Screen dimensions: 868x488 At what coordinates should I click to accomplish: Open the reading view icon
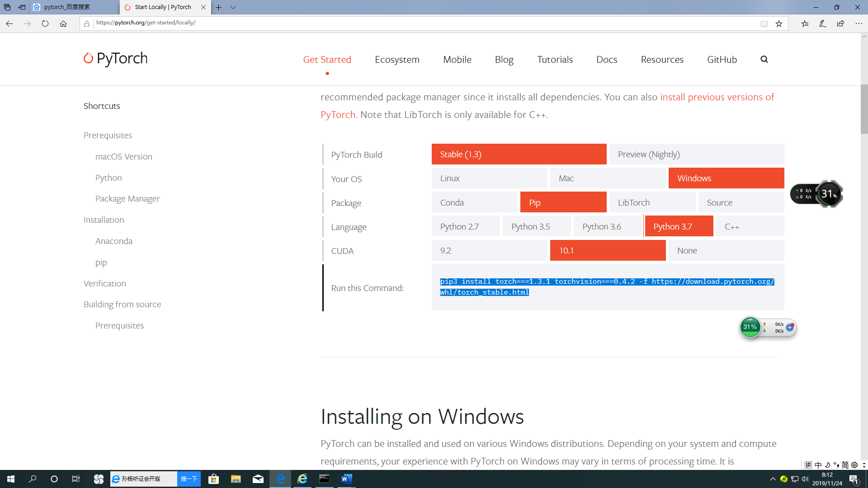tap(764, 23)
